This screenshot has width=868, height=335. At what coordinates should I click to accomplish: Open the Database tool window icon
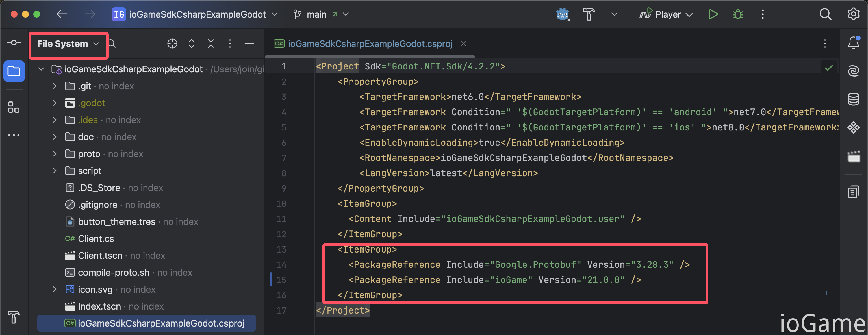(x=853, y=99)
